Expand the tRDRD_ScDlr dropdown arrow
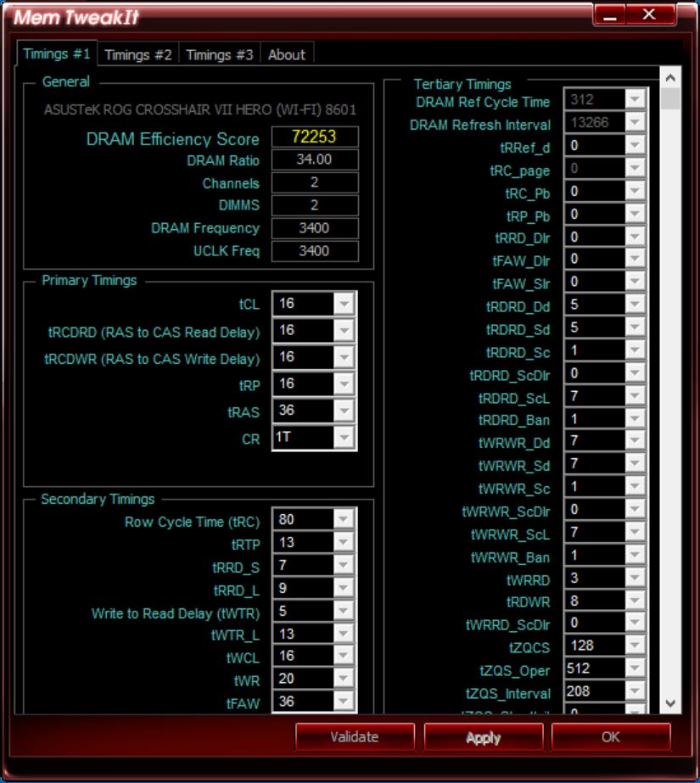The image size is (700, 783). pyautogui.click(x=636, y=373)
